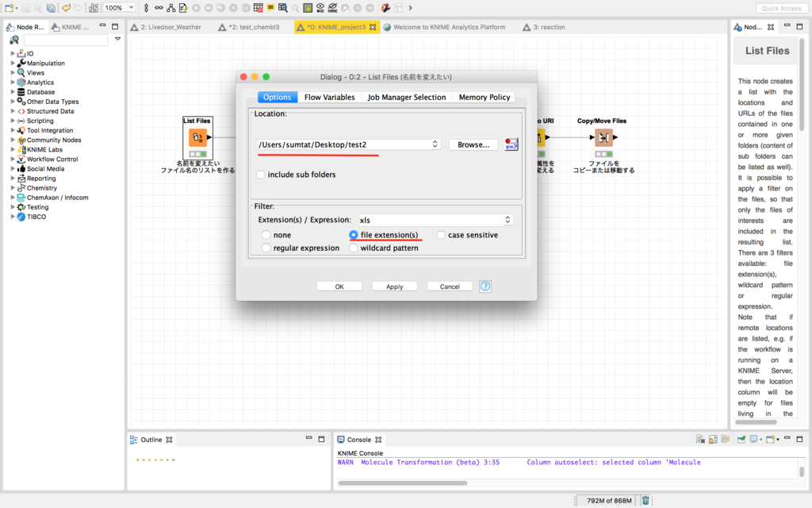
Task: Open the Extension(s) expression combo box arrows
Action: tap(507, 220)
